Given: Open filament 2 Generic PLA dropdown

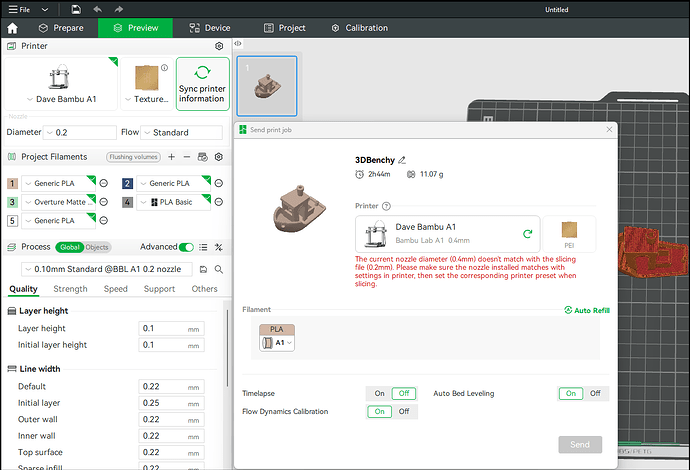Looking at the screenshot, I should coord(173,183).
